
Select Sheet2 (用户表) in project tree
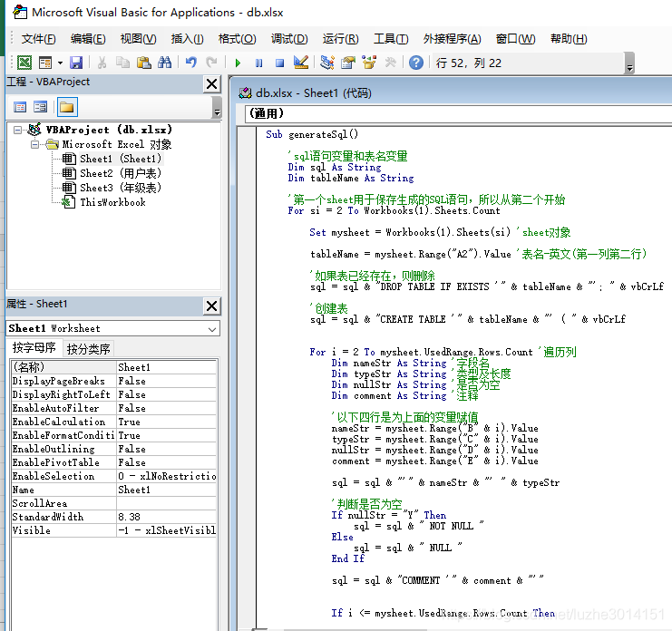click(121, 173)
